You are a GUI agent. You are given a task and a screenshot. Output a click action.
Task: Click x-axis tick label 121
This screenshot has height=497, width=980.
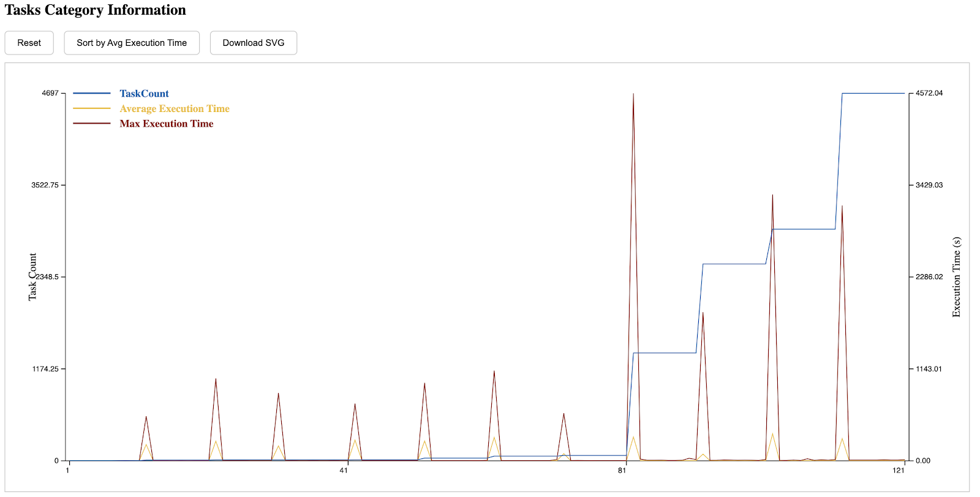tap(899, 470)
